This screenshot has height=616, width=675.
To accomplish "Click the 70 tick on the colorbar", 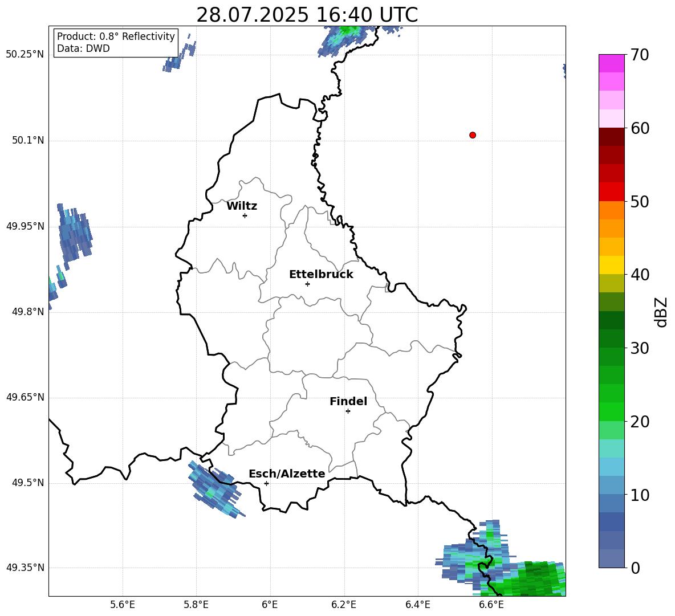I will 640,55.
